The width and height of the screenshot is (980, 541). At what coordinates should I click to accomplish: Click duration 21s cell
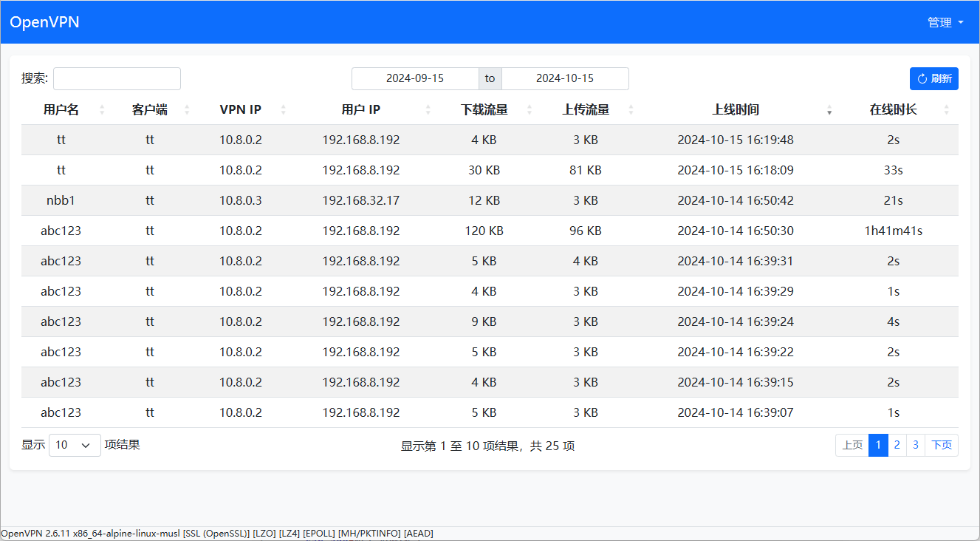[x=894, y=200]
